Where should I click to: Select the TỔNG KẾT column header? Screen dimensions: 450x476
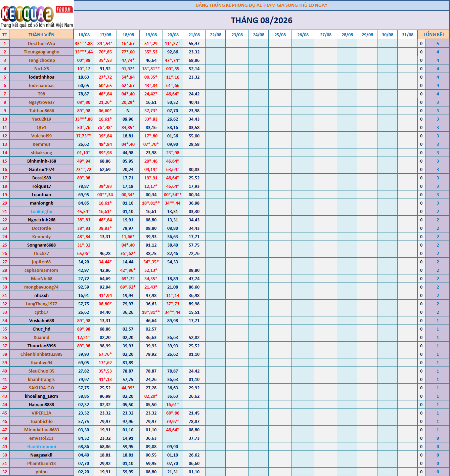[434, 34]
